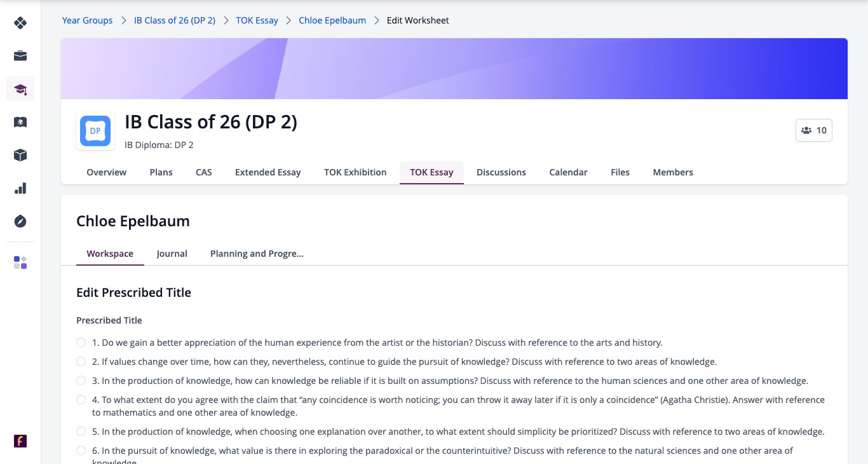Viewport: 868px width, 464px height.
Task: Open the Calendar tab
Action: tap(569, 172)
